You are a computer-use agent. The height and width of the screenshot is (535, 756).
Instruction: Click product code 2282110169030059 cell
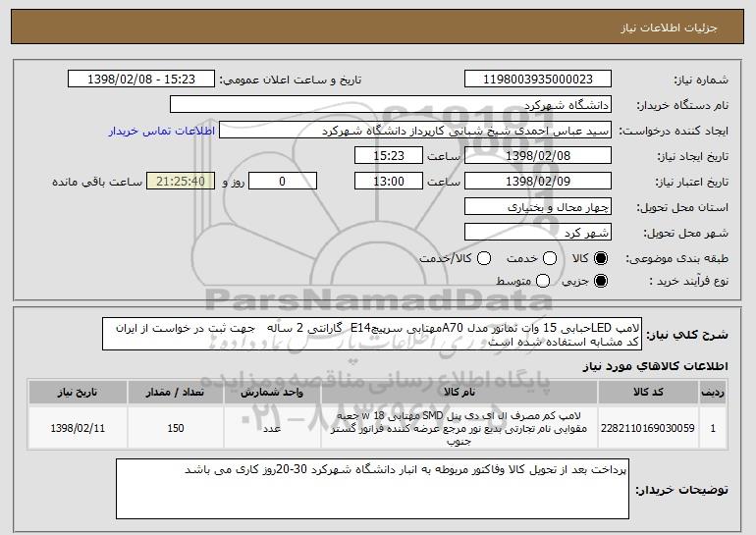[648, 428]
